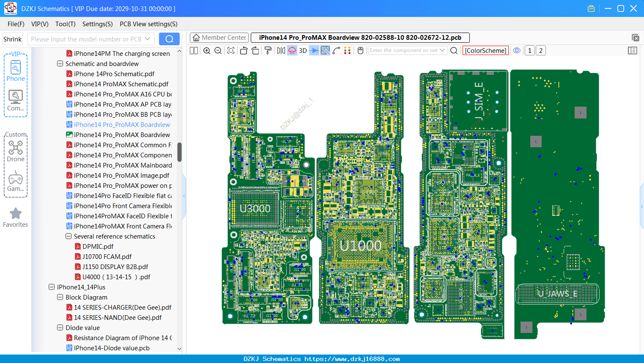
Task: Open the Favorites star section
Action: pyautogui.click(x=16, y=217)
